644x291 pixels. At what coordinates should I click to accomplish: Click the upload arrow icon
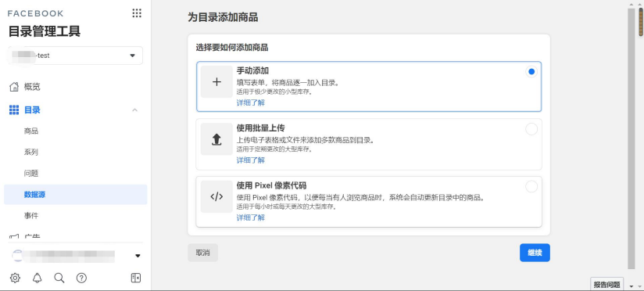point(216,139)
